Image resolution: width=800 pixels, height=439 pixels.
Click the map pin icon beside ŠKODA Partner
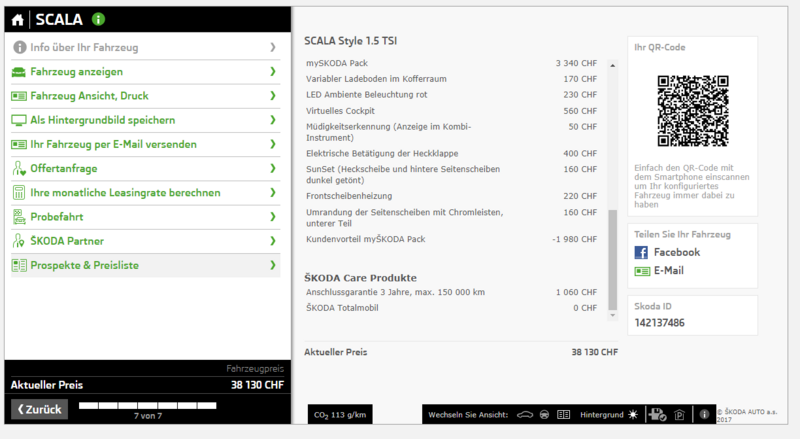point(19,241)
